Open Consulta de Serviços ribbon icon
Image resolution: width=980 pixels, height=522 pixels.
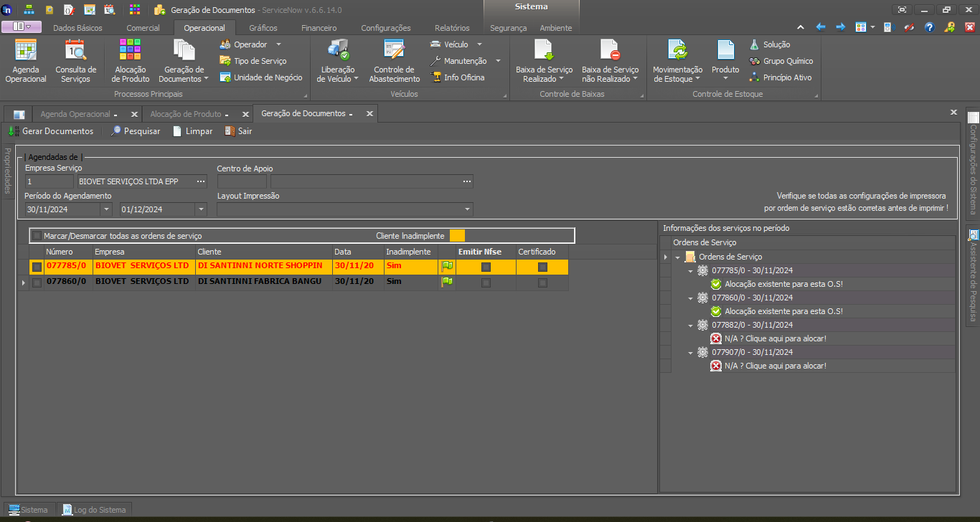point(75,61)
